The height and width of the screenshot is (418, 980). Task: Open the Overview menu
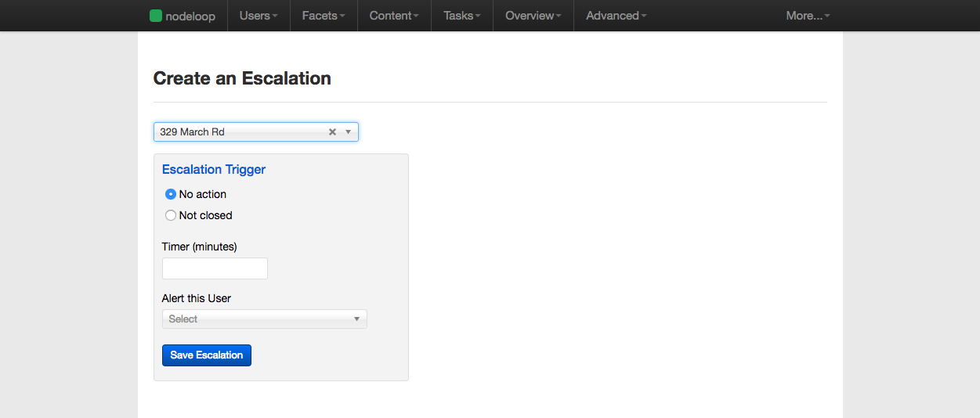[x=533, y=16]
